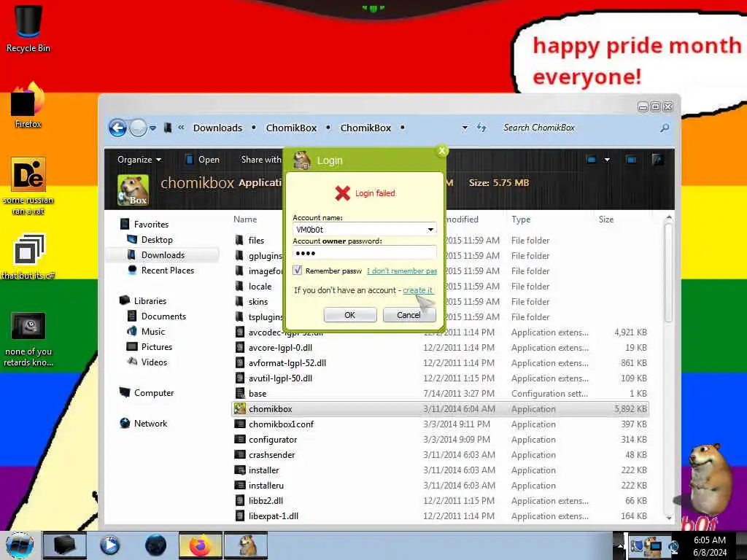
Task: Click the Forward arrow in Explorer
Action: pyautogui.click(x=138, y=128)
